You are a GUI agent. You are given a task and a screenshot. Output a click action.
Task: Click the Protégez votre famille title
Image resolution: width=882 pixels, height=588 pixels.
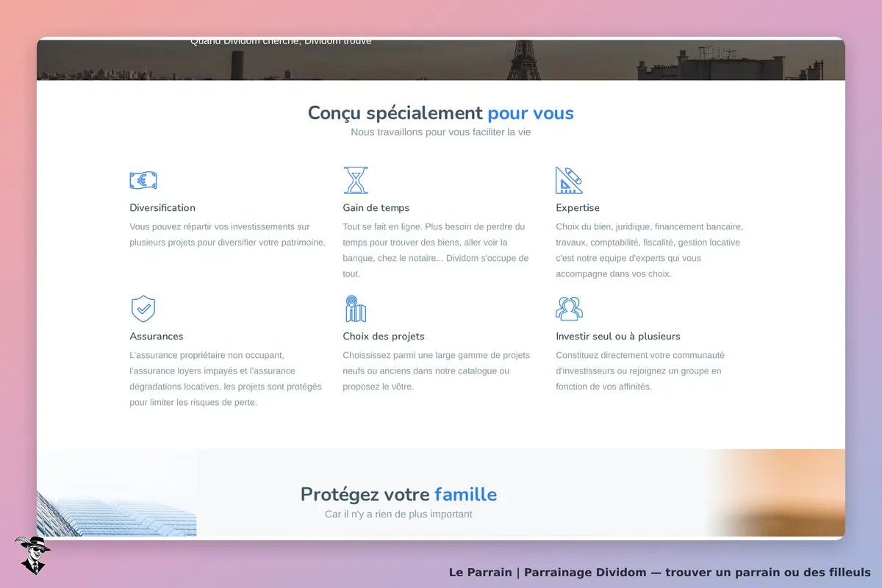click(399, 495)
